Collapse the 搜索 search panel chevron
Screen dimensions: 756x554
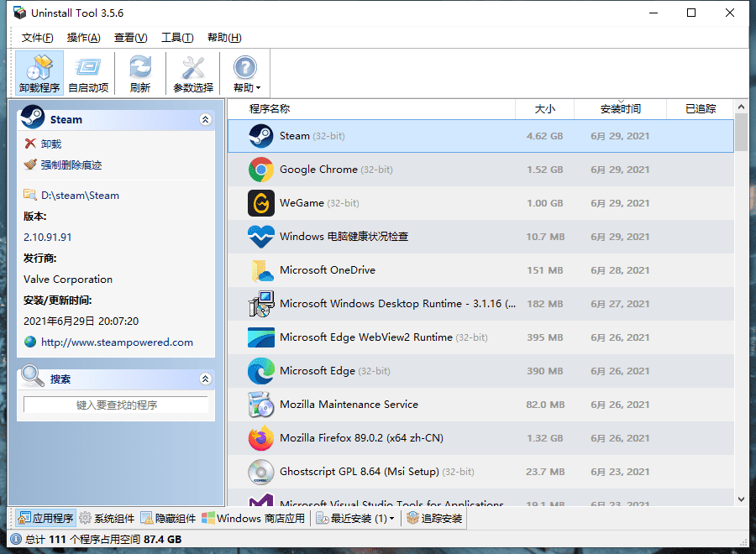(x=206, y=379)
